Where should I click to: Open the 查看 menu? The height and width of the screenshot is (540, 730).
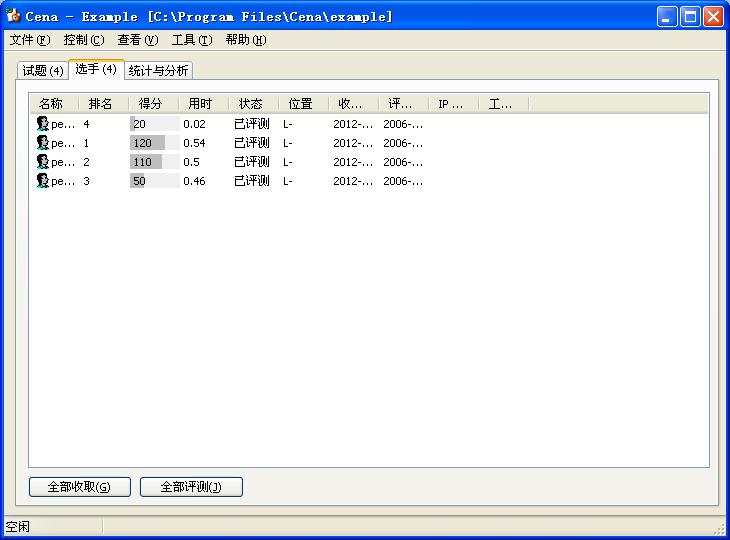point(137,40)
